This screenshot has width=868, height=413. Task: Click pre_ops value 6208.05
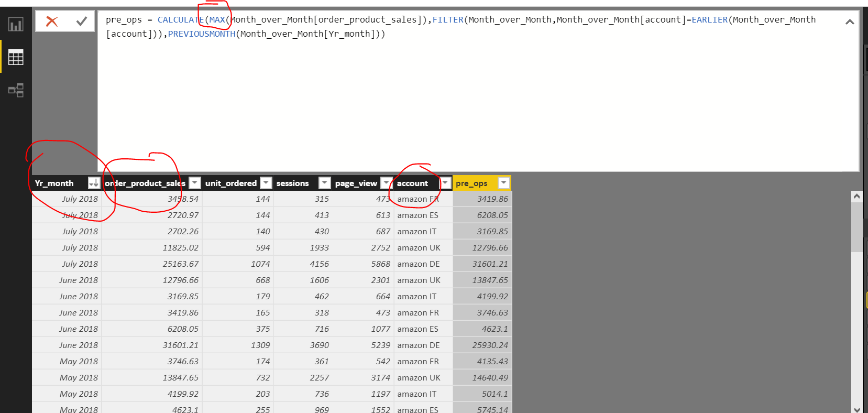point(482,215)
